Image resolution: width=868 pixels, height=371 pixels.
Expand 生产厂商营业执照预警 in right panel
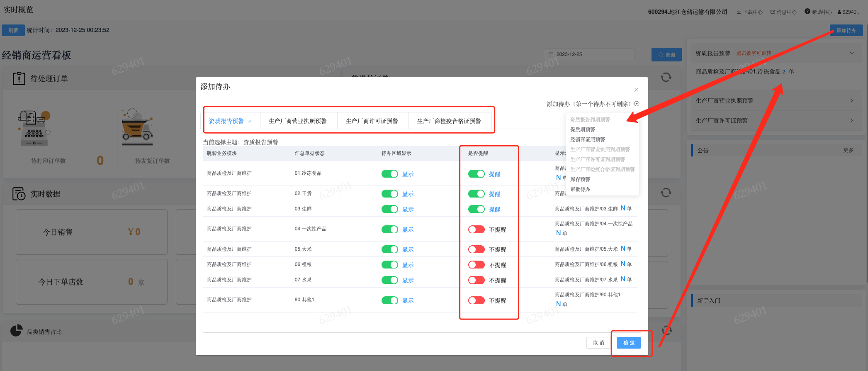pos(851,100)
